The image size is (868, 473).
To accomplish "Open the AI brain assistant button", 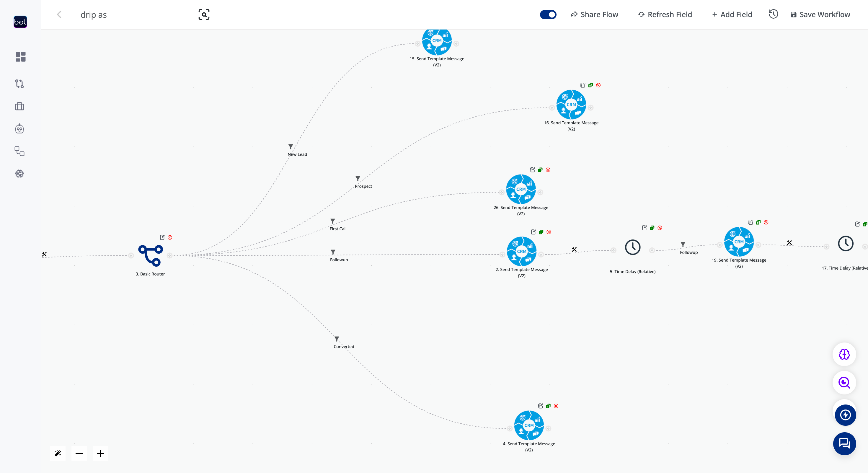I will (x=844, y=354).
